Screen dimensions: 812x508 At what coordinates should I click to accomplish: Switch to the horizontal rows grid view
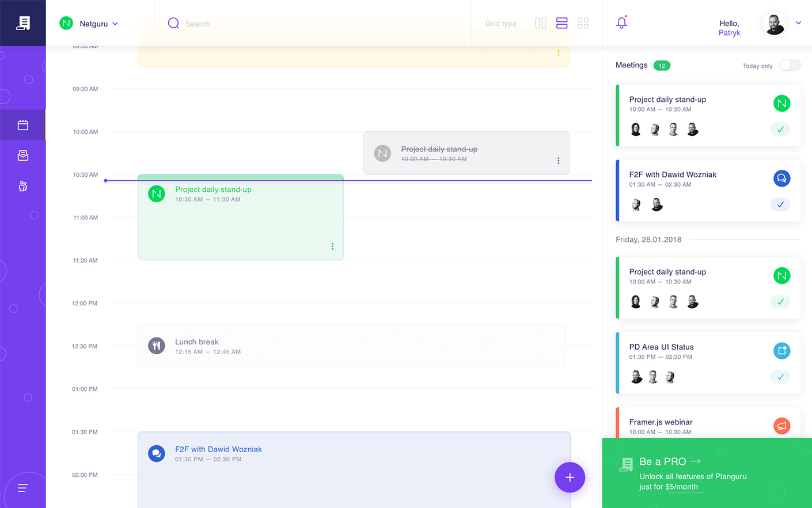click(x=561, y=23)
